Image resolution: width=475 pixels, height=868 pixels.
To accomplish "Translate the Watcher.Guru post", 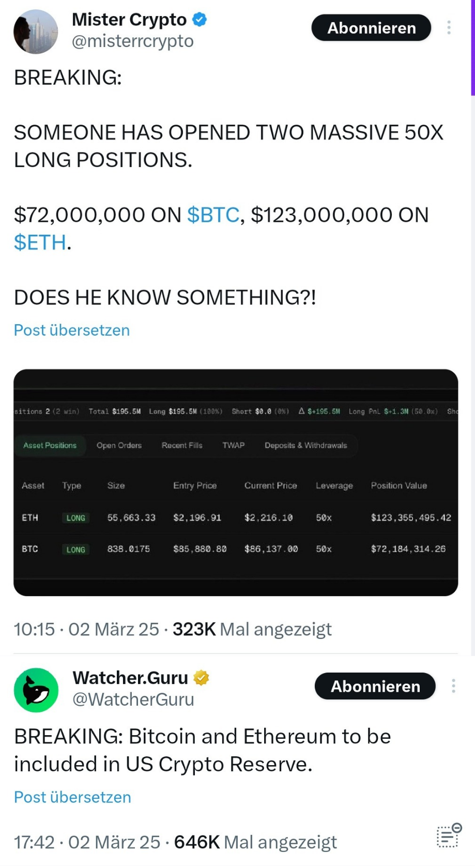I will point(72,797).
